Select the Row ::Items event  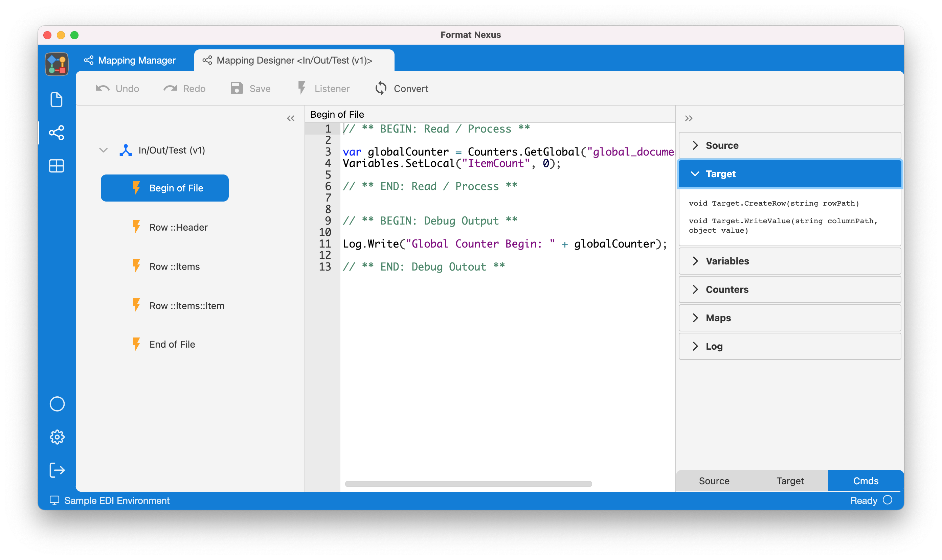175,266
